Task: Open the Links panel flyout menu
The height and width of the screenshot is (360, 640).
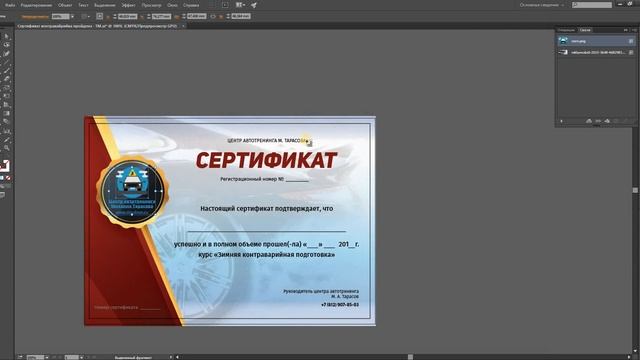Action: tap(634, 30)
